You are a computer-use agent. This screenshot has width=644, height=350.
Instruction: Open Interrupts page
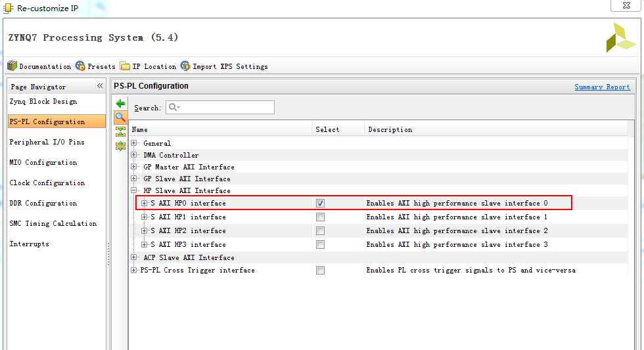(29, 244)
